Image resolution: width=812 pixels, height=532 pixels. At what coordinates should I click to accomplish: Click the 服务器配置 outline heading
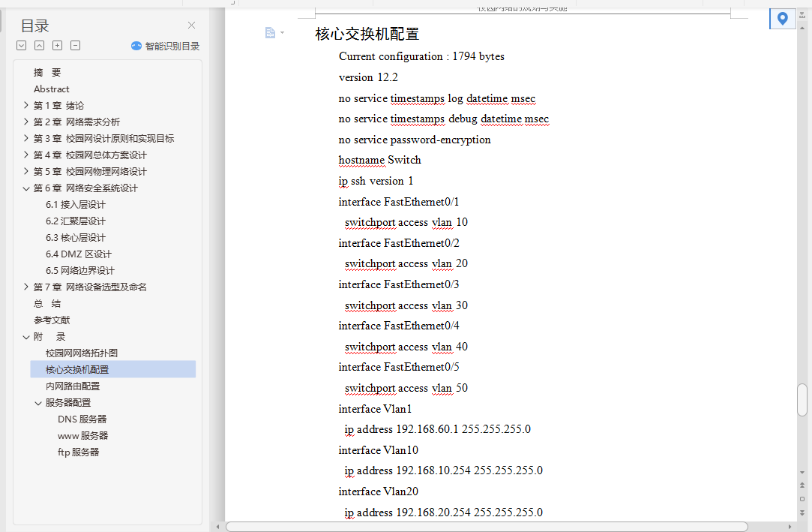click(x=67, y=402)
